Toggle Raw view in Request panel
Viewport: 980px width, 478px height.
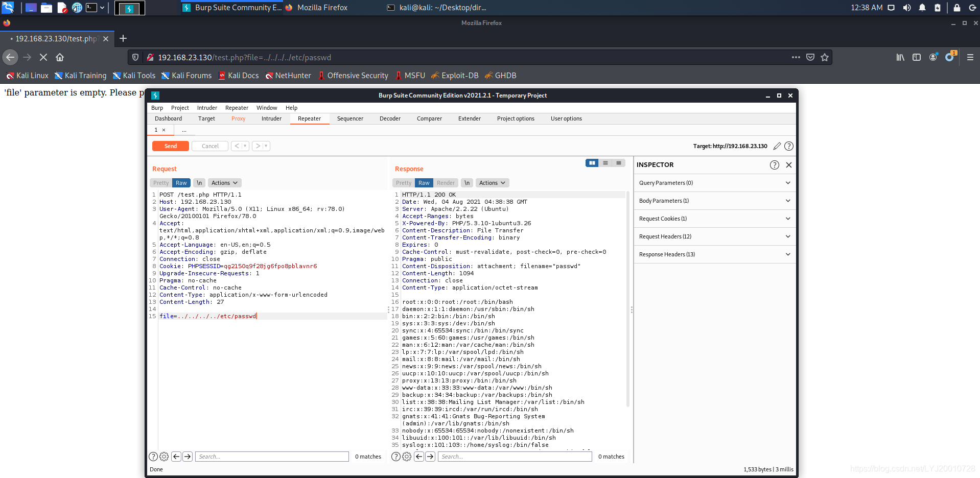tap(181, 183)
